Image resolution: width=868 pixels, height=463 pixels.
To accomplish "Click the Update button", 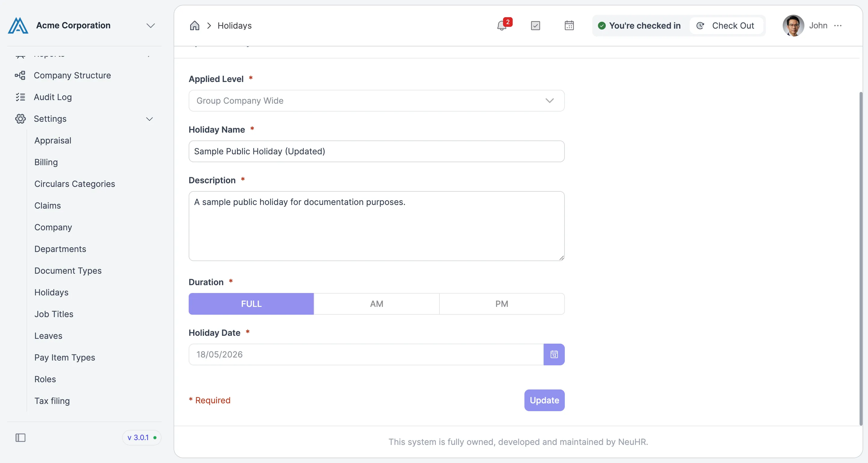I will (544, 400).
